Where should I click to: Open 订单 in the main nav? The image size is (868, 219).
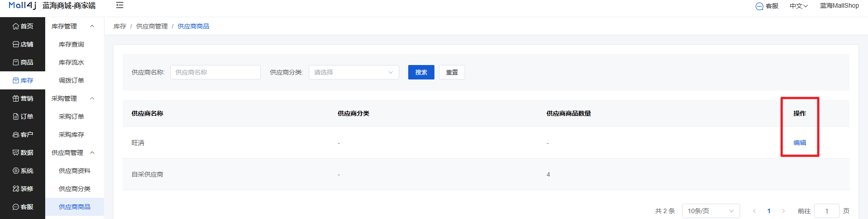23,116
